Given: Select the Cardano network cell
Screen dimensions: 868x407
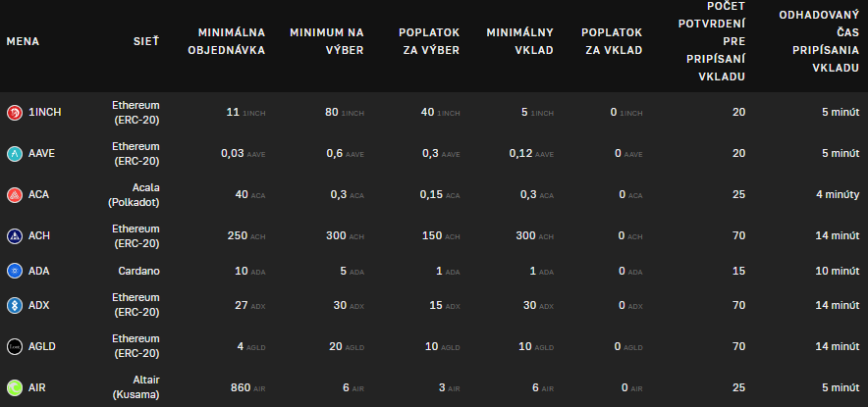Looking at the screenshot, I should click(137, 271).
